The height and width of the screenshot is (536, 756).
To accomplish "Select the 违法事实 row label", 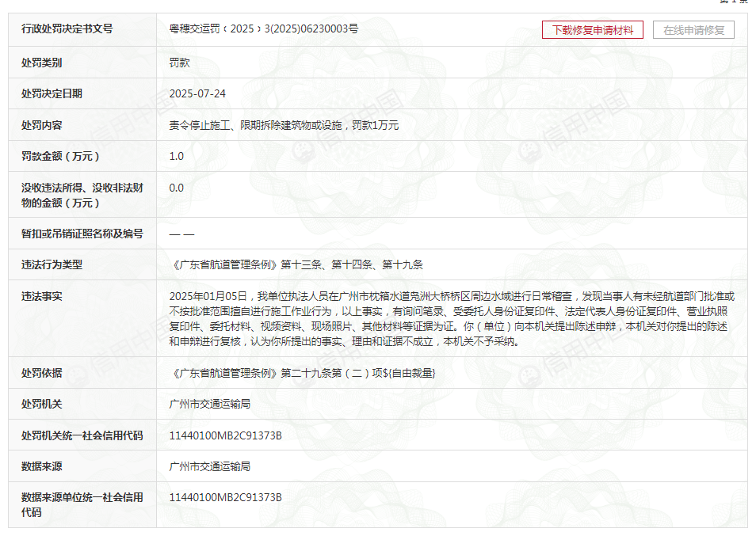I will click(42, 296).
